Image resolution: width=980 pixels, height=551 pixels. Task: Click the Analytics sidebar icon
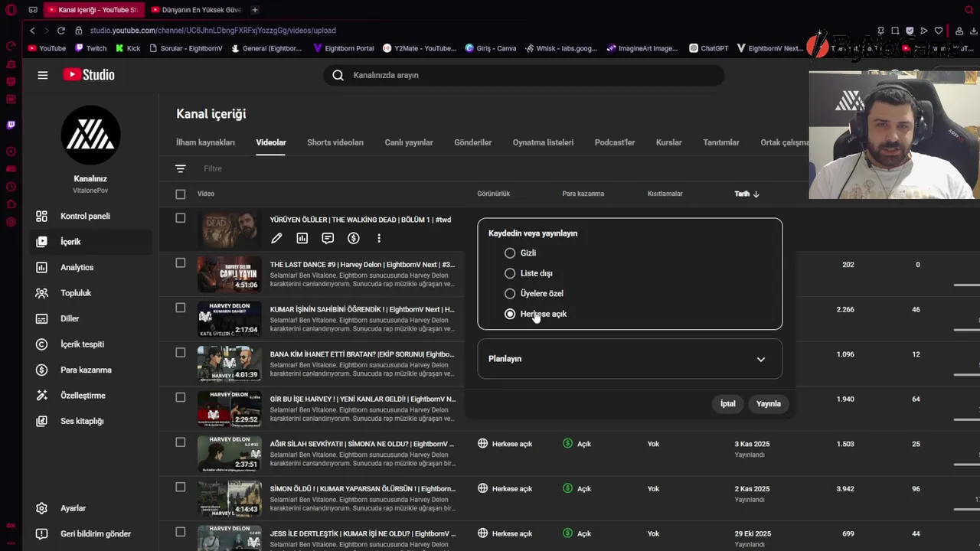[x=42, y=267]
